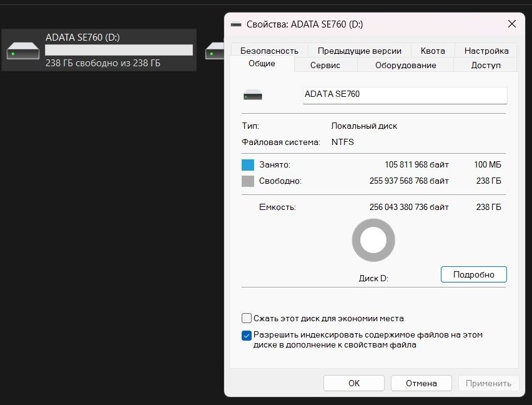Screen dimensions: 532x405
Task: Click the drive icon in Properties title bar
Action: [236, 24]
